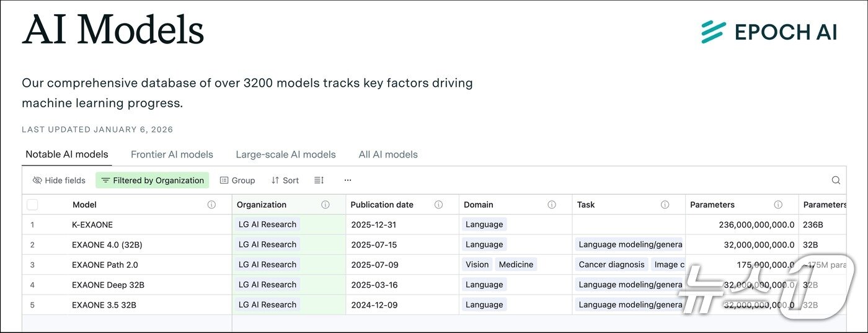Click info icon in Publication date header
Viewport: 868px width, 333px height.
point(438,205)
